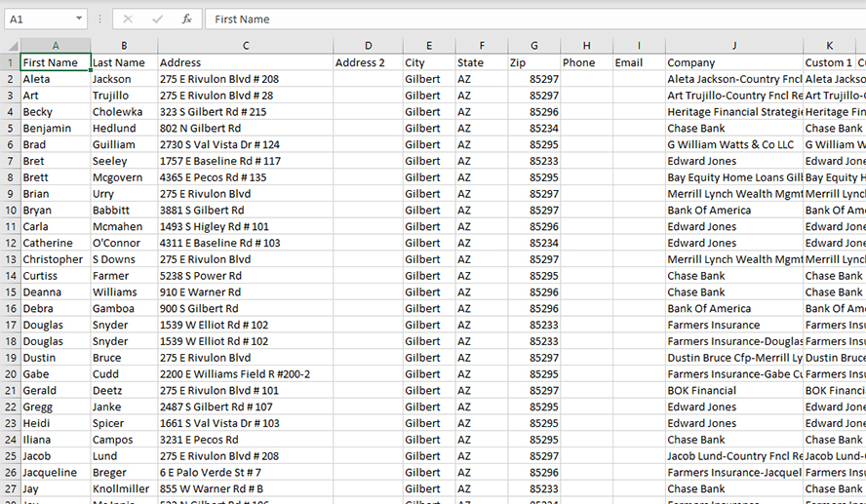The width and height of the screenshot is (866, 504).
Task: Select the cell containing 'Urry'
Action: pos(124,194)
